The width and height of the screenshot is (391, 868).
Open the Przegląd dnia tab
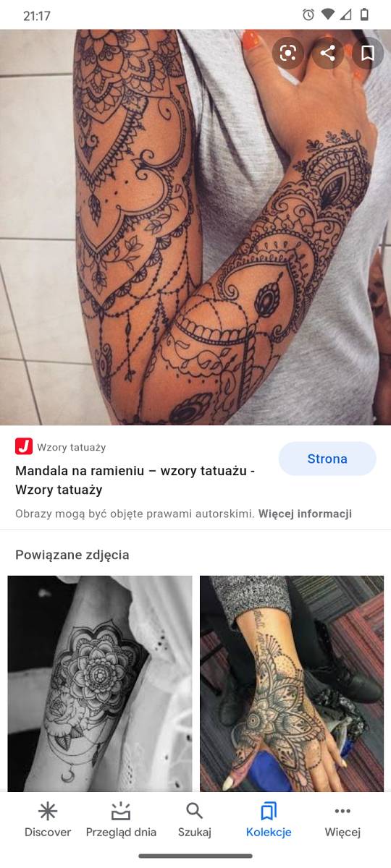click(121, 820)
